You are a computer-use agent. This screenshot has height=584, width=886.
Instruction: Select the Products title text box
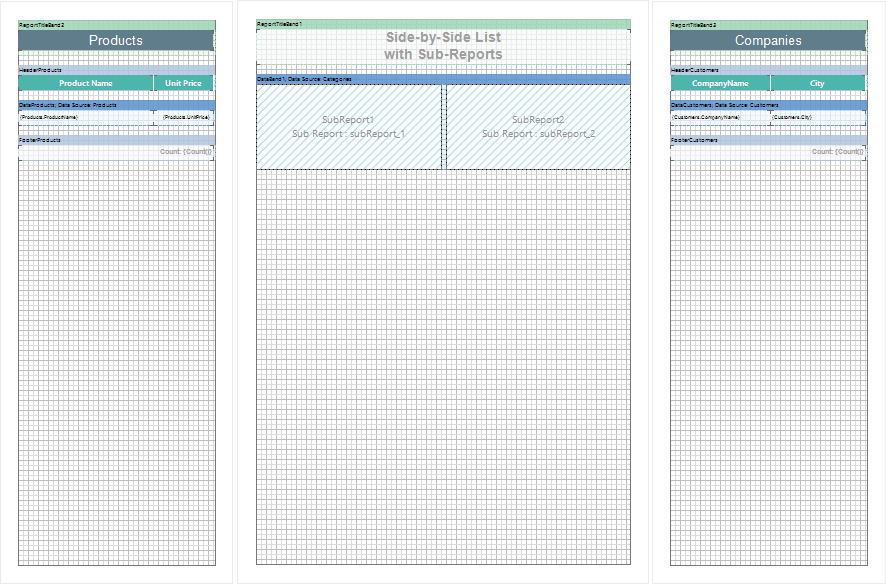click(x=116, y=41)
